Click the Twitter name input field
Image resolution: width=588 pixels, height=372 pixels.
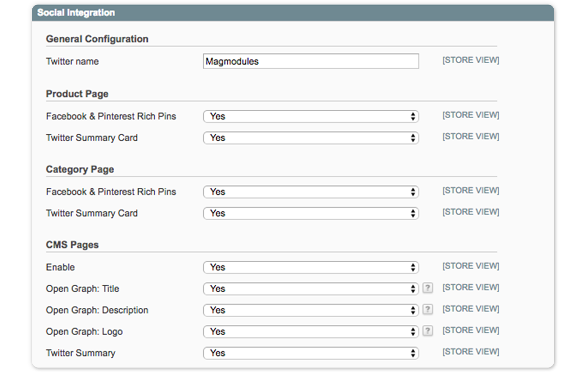pos(311,61)
